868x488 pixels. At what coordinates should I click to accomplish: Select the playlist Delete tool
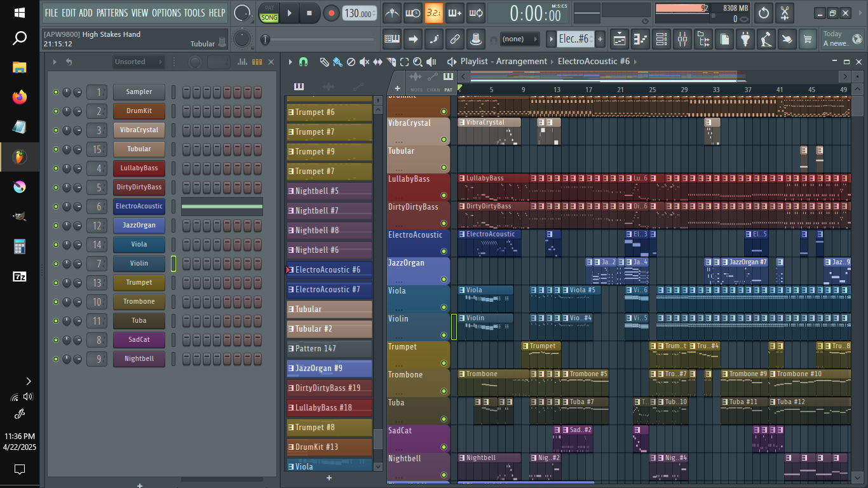click(351, 62)
